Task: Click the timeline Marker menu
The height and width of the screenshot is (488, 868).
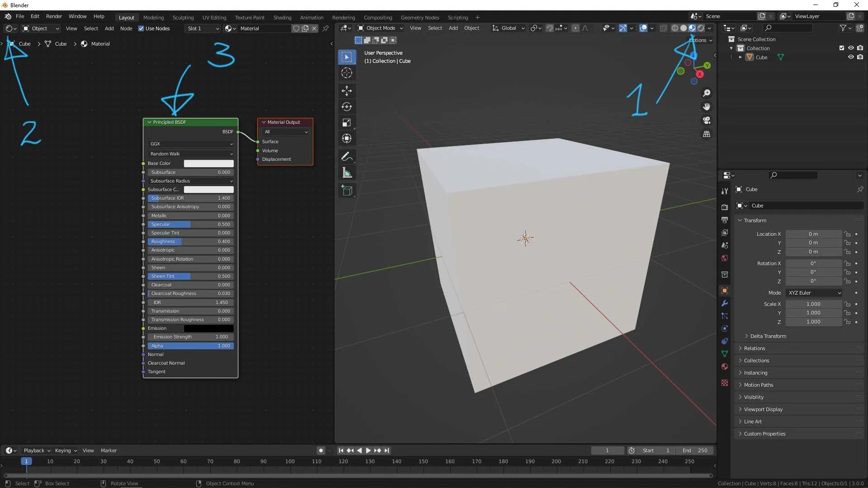Action: pyautogui.click(x=108, y=450)
